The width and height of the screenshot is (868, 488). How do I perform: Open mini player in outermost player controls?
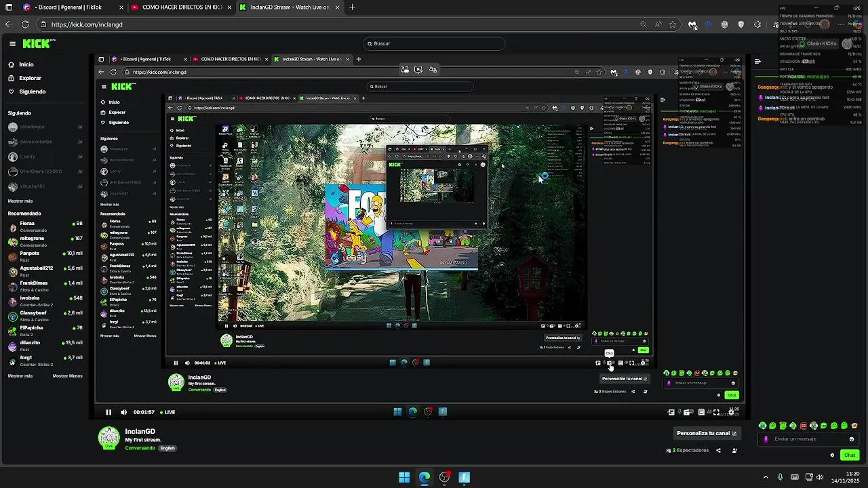tap(671, 412)
